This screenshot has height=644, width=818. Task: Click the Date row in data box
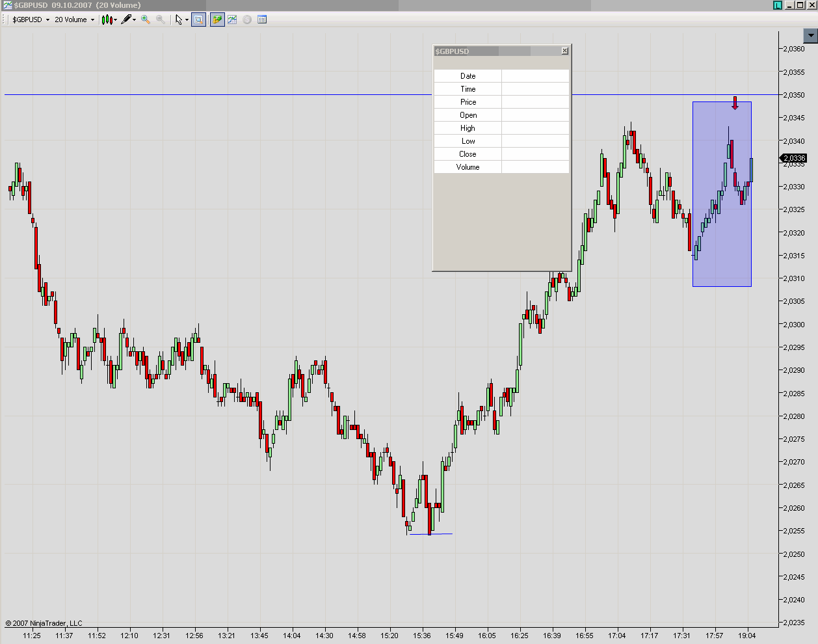tap(501, 76)
